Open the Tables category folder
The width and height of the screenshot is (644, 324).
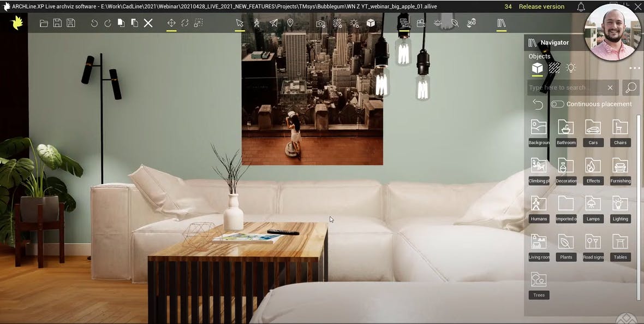(x=620, y=247)
